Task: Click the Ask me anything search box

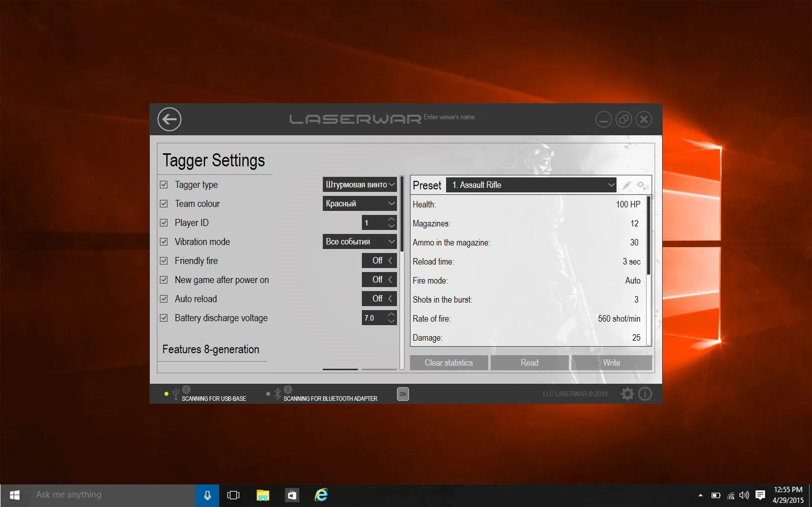Action: click(112, 495)
